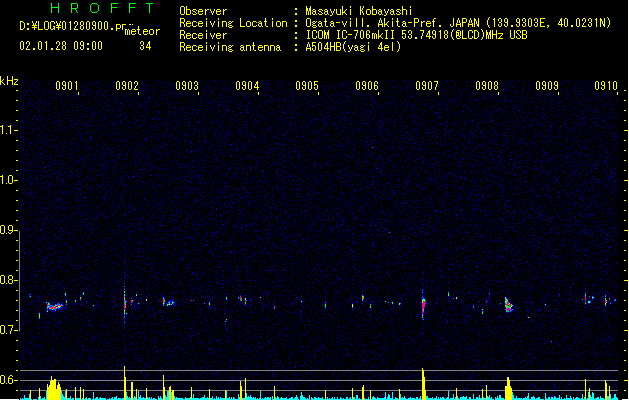Click the strong vertical echo before 0907
The width and height of the screenshot is (629, 400).
[423, 305]
